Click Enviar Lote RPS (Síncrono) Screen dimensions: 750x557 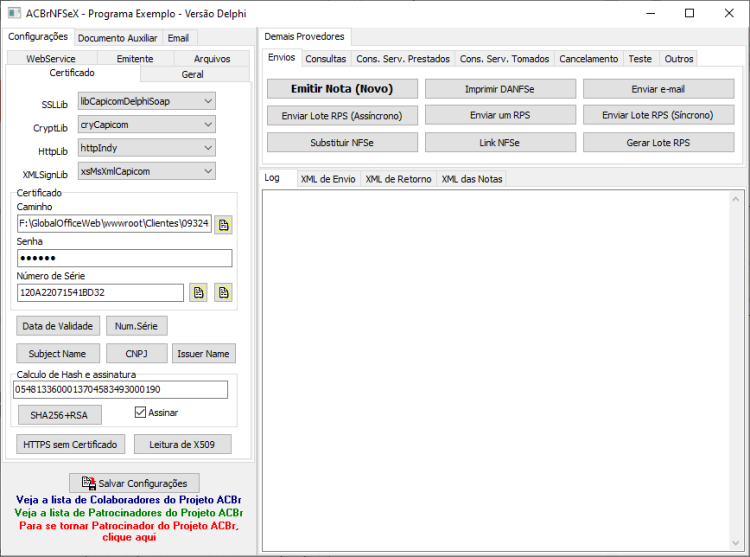(x=658, y=115)
